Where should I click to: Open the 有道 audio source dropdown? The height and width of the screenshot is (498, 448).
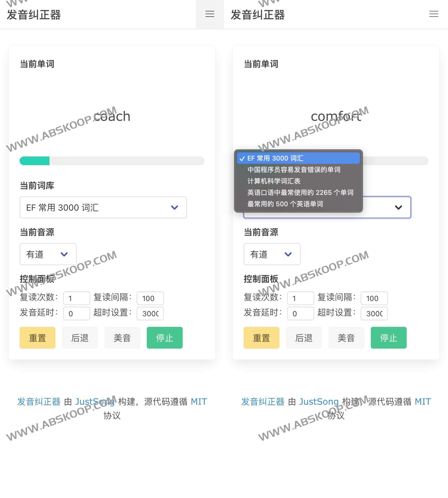point(48,254)
